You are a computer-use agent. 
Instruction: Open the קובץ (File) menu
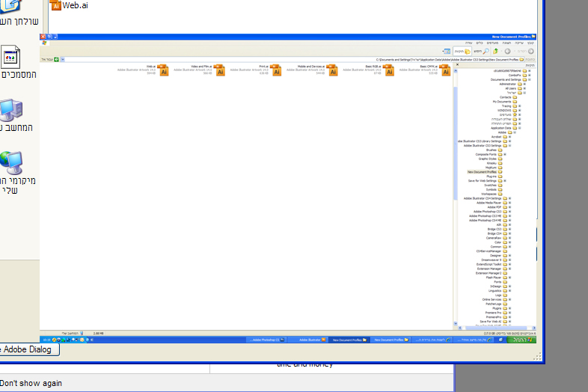pos(530,43)
